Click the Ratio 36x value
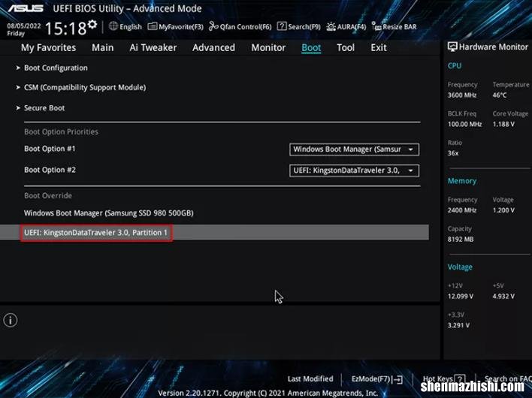The image size is (532, 398). (453, 153)
